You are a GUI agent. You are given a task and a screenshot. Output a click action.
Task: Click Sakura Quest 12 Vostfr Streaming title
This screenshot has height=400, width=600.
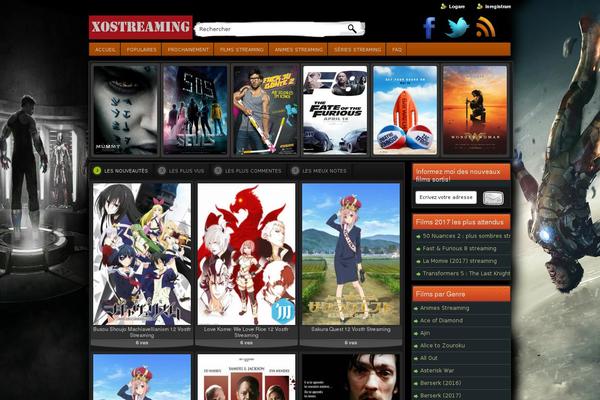[351, 329]
